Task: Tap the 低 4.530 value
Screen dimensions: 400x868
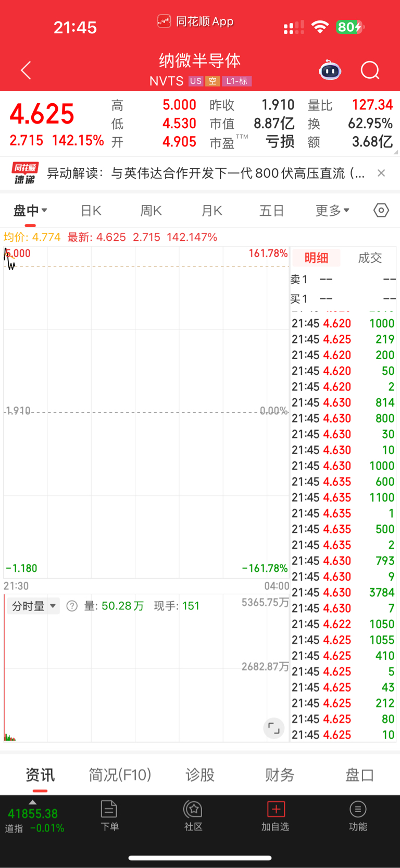Action: pos(179,124)
